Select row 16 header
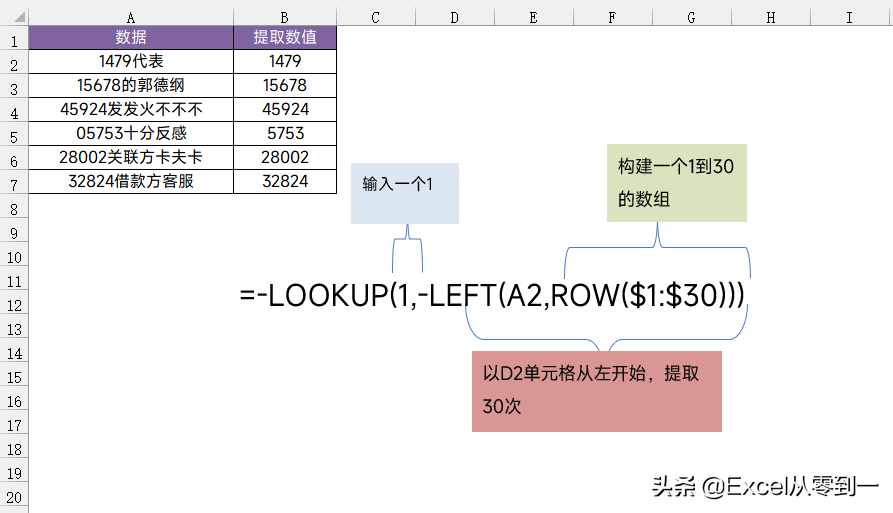 point(14,398)
